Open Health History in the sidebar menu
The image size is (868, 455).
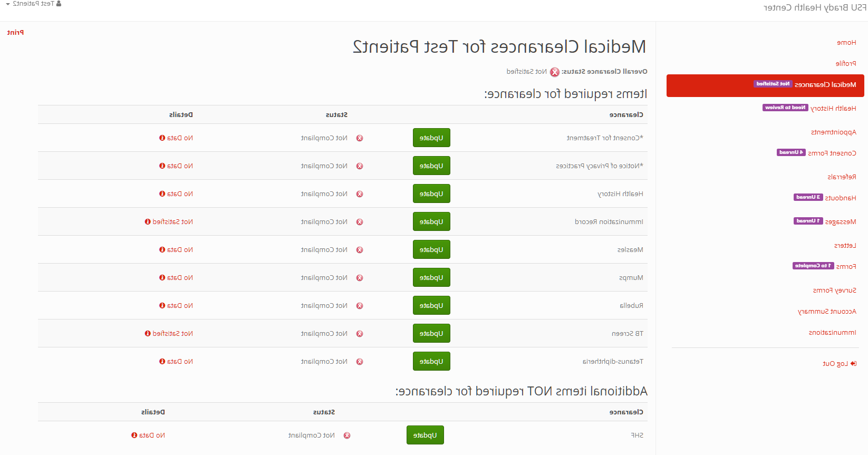[833, 108]
